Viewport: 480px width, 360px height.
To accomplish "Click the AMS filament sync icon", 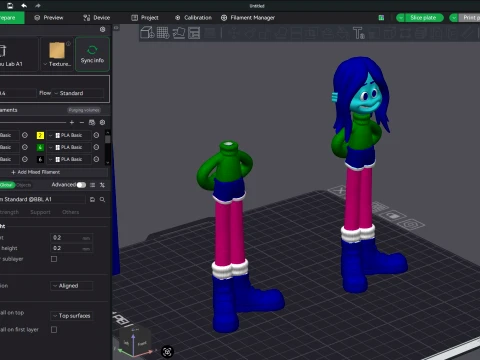I will tap(92, 122).
